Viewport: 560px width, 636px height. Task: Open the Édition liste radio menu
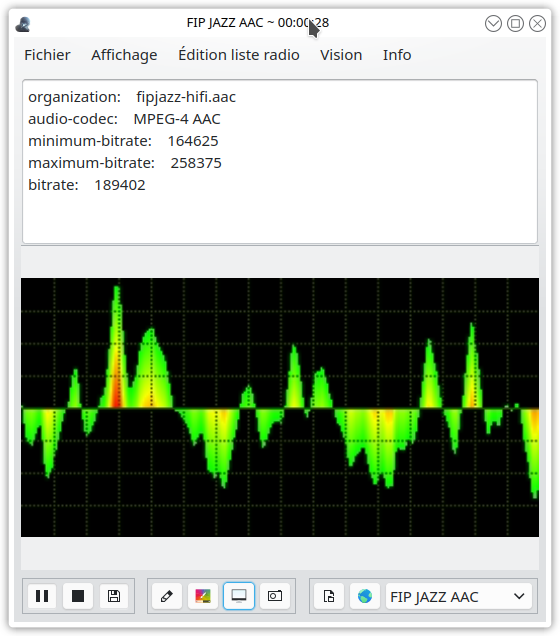(239, 55)
